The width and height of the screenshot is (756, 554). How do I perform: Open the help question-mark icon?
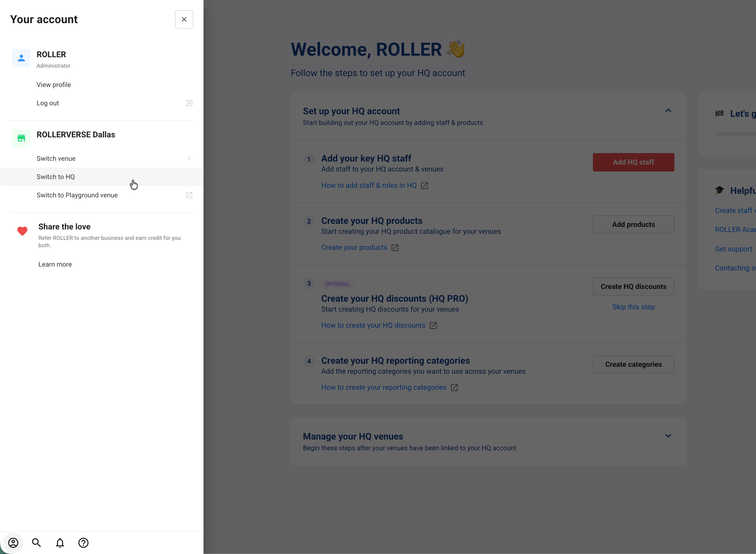tap(83, 543)
